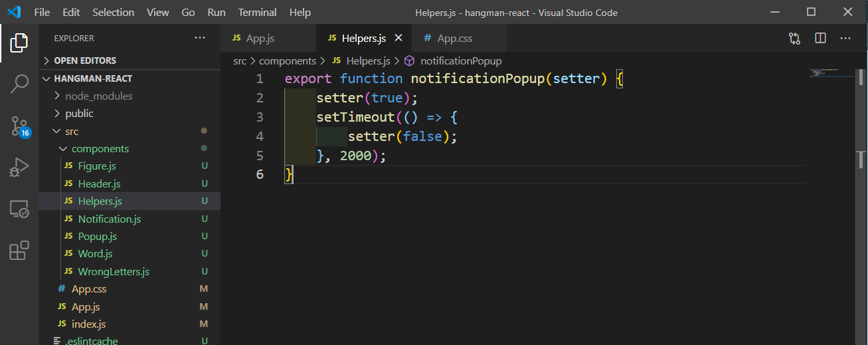Open the Remote Explorer view
Screen dimensions: 868x345
click(x=19, y=209)
